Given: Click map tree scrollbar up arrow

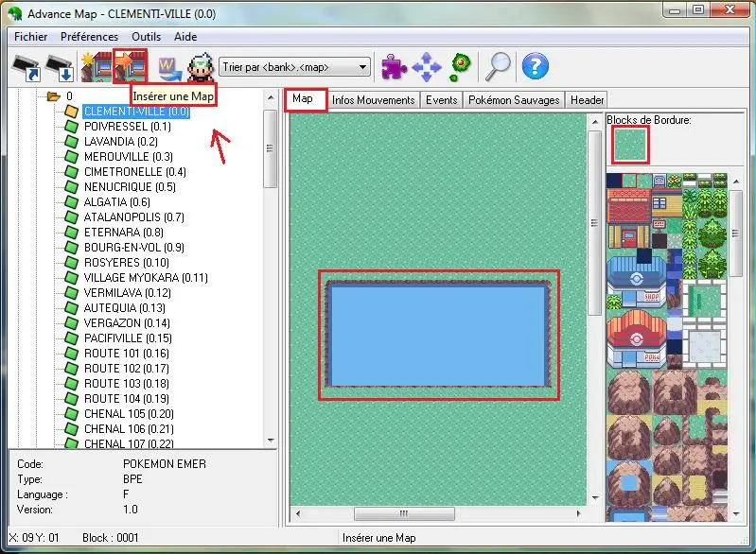Looking at the screenshot, I should click(x=271, y=97).
